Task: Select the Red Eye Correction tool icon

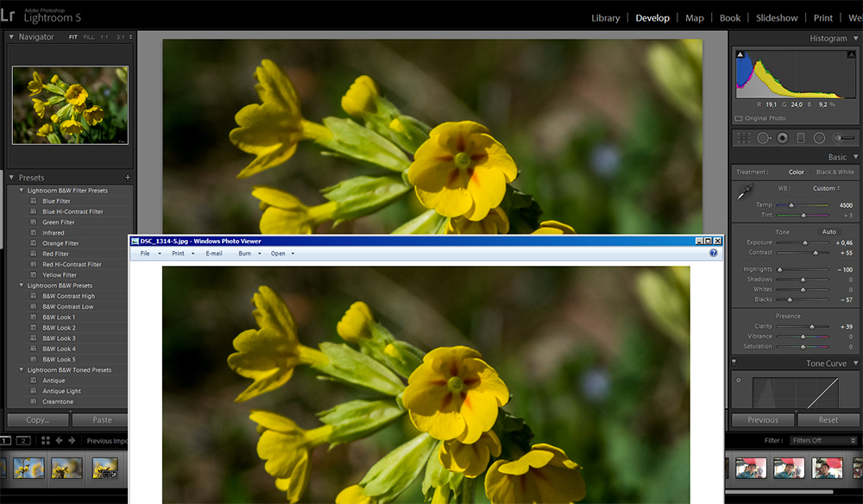Action: tap(782, 138)
